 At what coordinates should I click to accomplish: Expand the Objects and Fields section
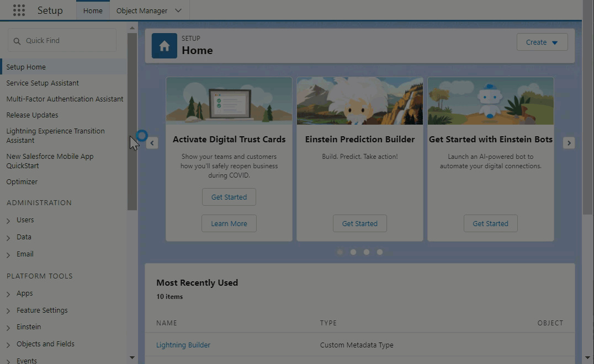click(x=8, y=345)
